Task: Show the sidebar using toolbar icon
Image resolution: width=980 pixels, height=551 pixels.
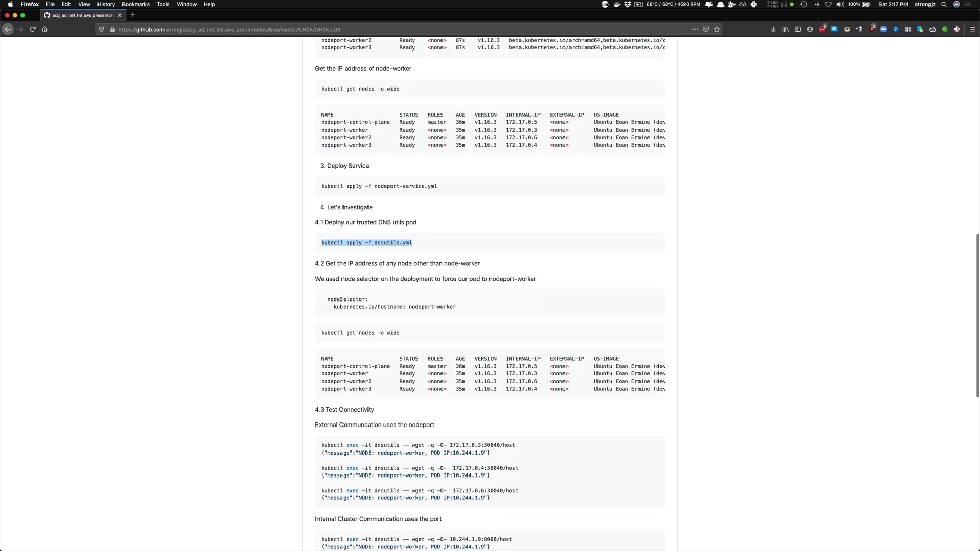Action: [x=798, y=30]
